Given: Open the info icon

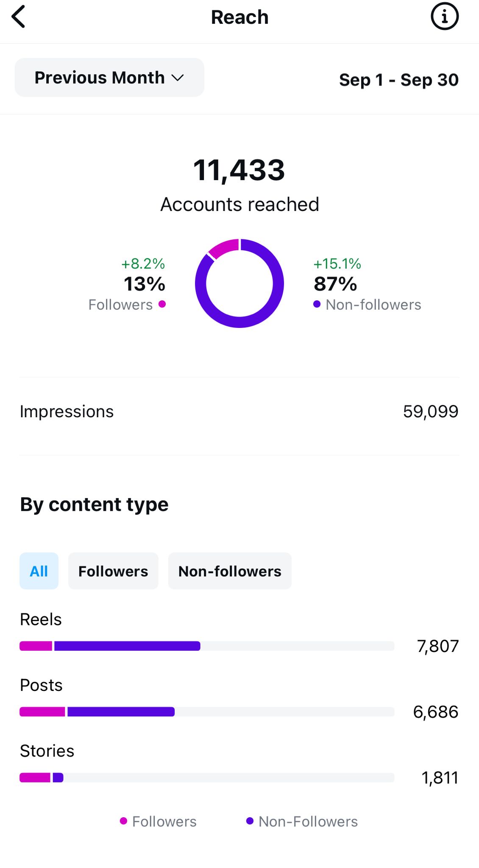Looking at the screenshot, I should tap(445, 17).
